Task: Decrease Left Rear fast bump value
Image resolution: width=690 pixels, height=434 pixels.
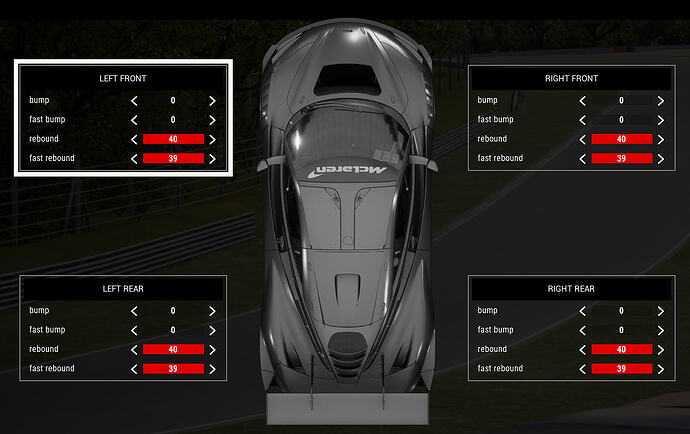Action: point(134,331)
